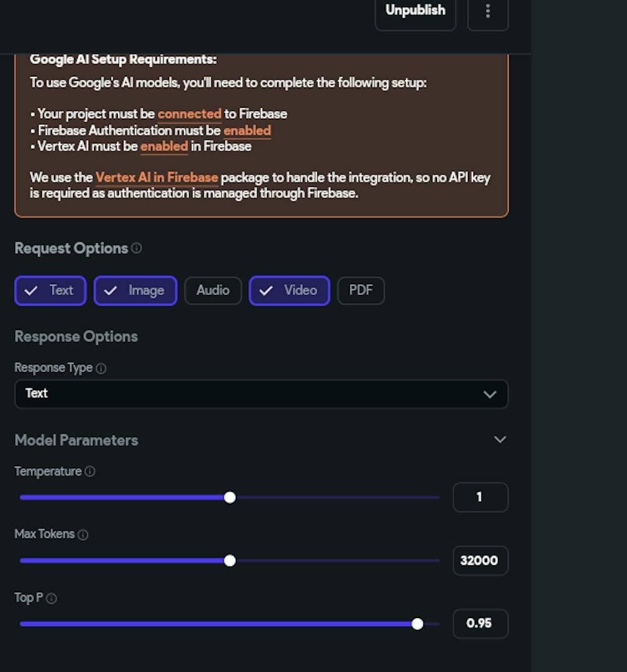Click the Temperature slider handle
The height and width of the screenshot is (672, 627).
click(x=229, y=498)
